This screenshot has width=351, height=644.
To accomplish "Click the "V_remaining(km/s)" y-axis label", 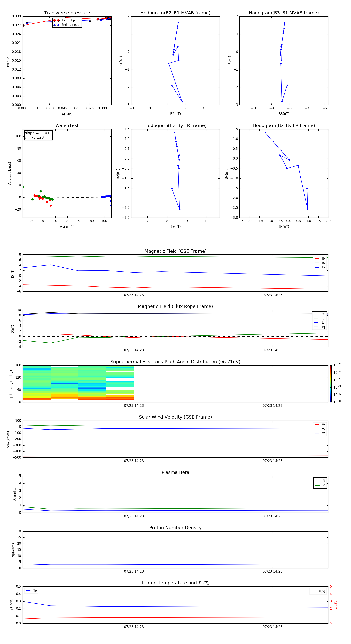I will tap(10, 173).
